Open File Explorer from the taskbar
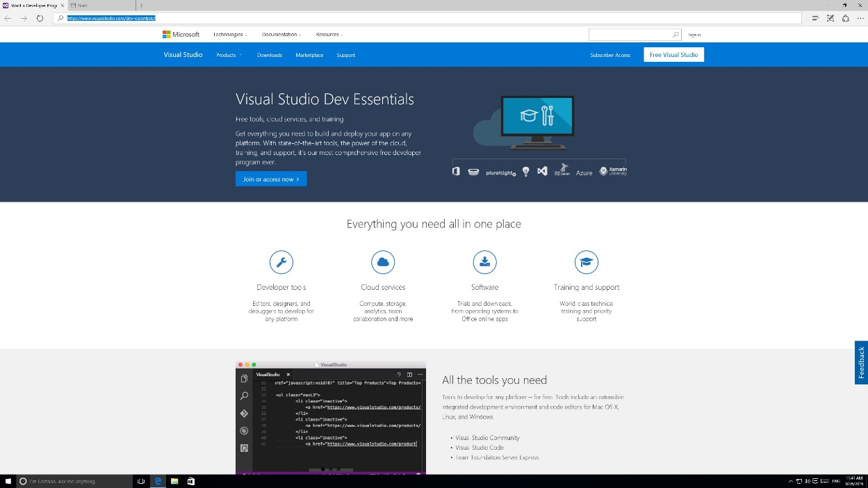Viewport: 868px width, 488px height. click(174, 481)
